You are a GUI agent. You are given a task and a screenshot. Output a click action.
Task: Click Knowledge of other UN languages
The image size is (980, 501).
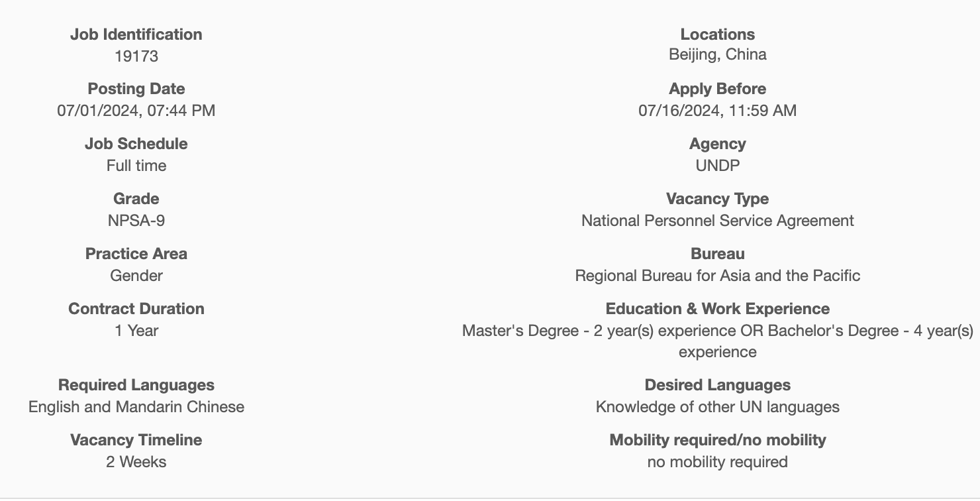718,407
